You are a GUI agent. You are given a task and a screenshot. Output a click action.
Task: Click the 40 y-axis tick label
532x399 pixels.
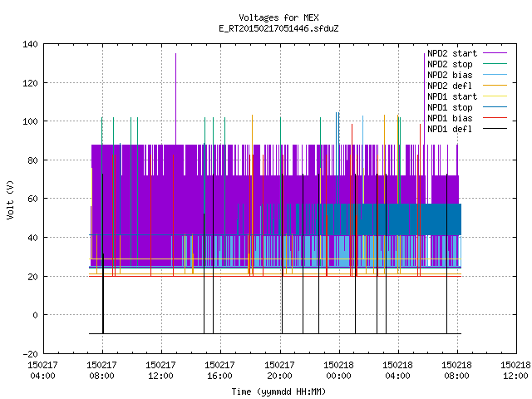32,238
